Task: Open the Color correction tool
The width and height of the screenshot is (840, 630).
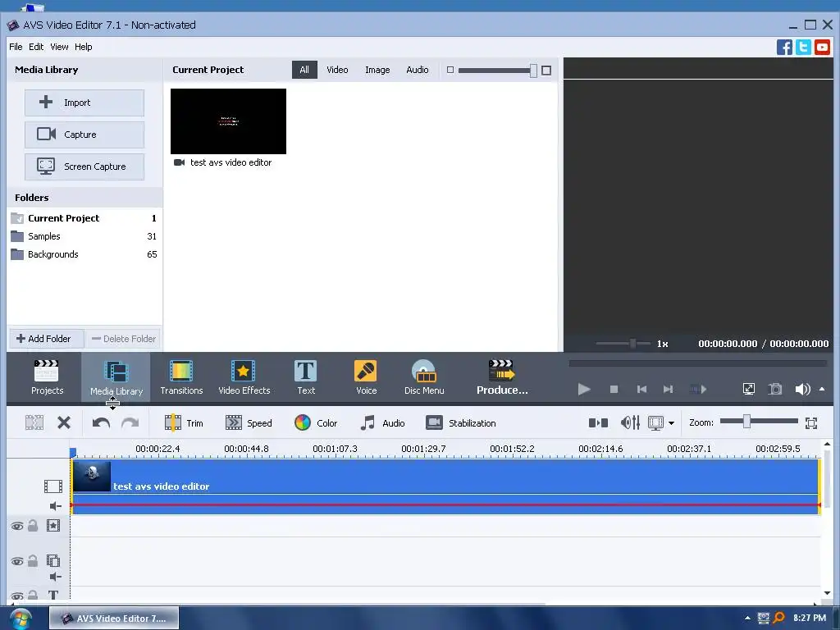Action: [316, 422]
